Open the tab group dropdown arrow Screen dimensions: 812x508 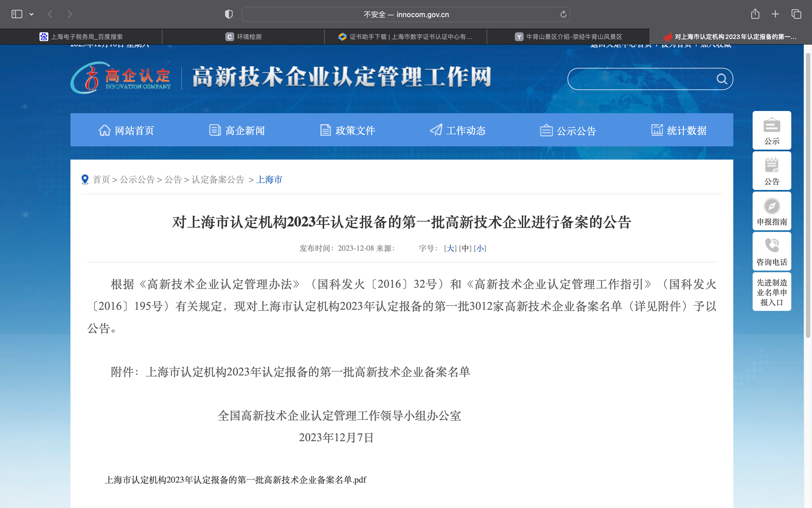31,14
